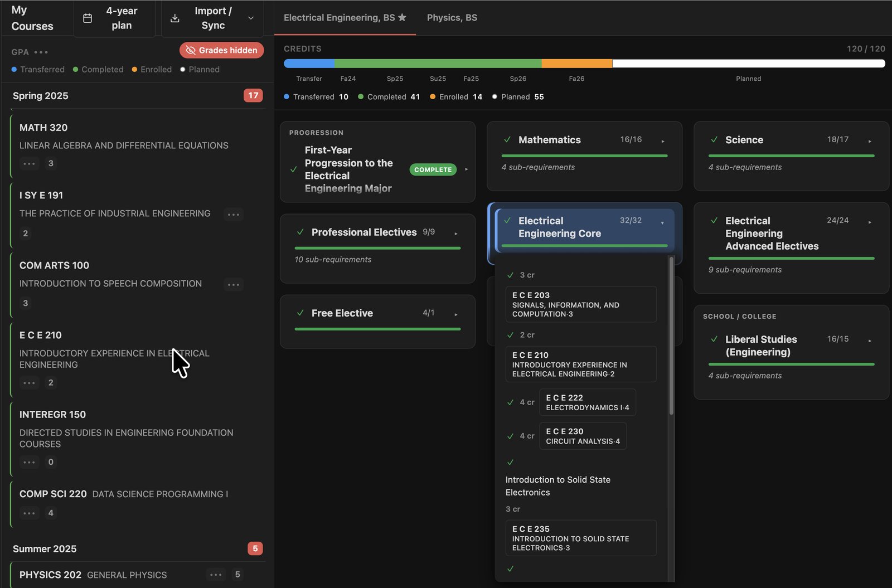Screen dimensions: 892x588
Task: Click the E C E 203 course chip
Action: click(581, 304)
